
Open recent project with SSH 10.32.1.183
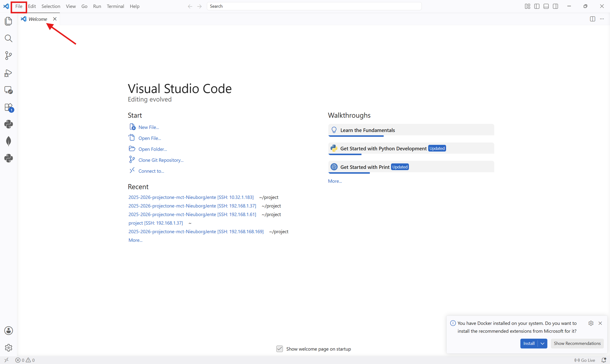[191, 197]
